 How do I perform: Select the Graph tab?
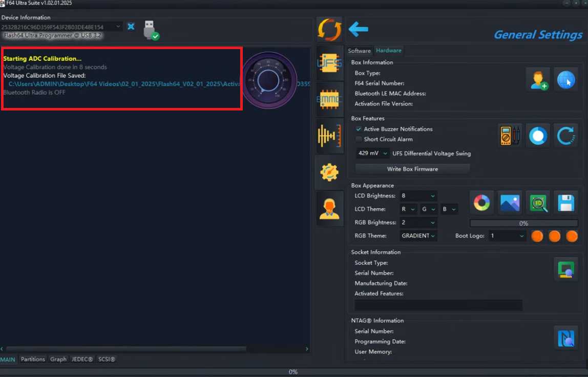[58, 360]
